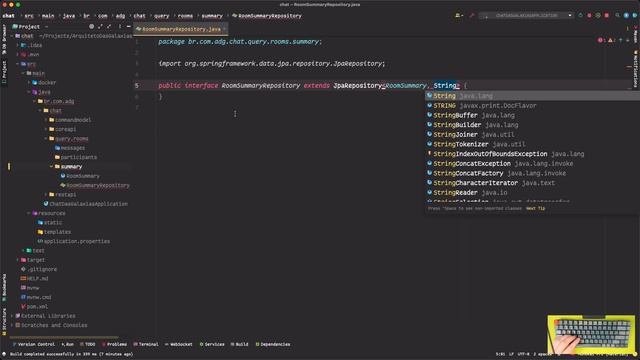Viewport: 640px width, 360px height.
Task: Click the build hammer icon in toolbar
Action: [x=472, y=16]
